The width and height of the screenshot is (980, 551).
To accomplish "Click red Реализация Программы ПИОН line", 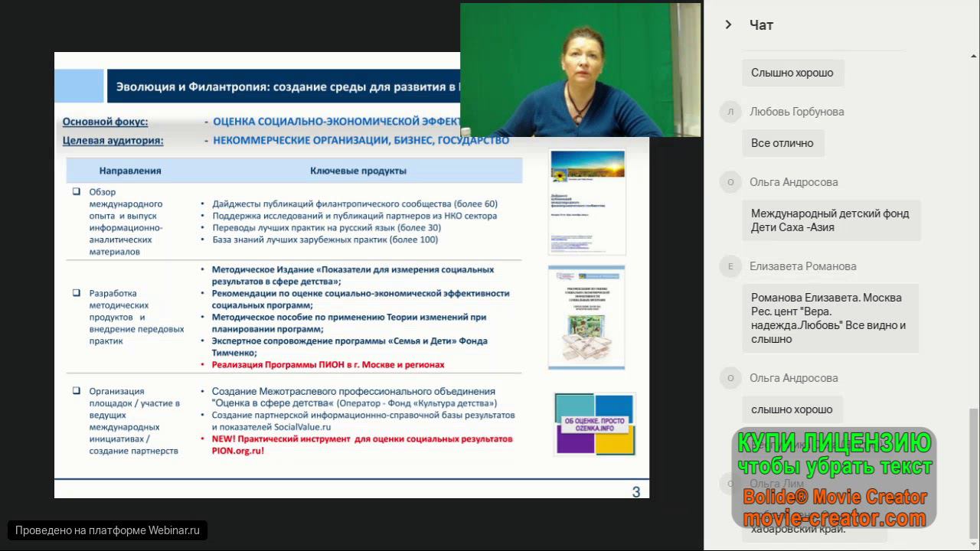I will tap(328, 365).
